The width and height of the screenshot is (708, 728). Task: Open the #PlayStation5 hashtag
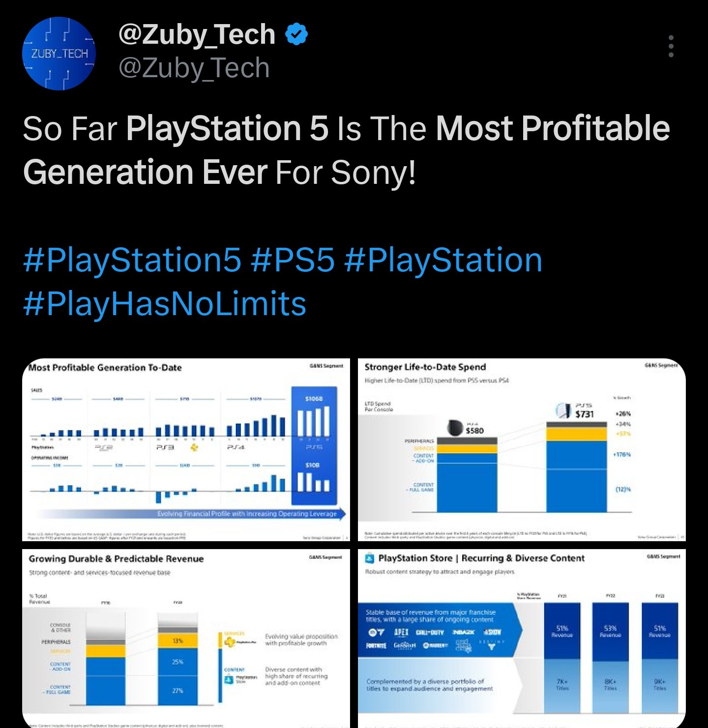pyautogui.click(x=132, y=260)
